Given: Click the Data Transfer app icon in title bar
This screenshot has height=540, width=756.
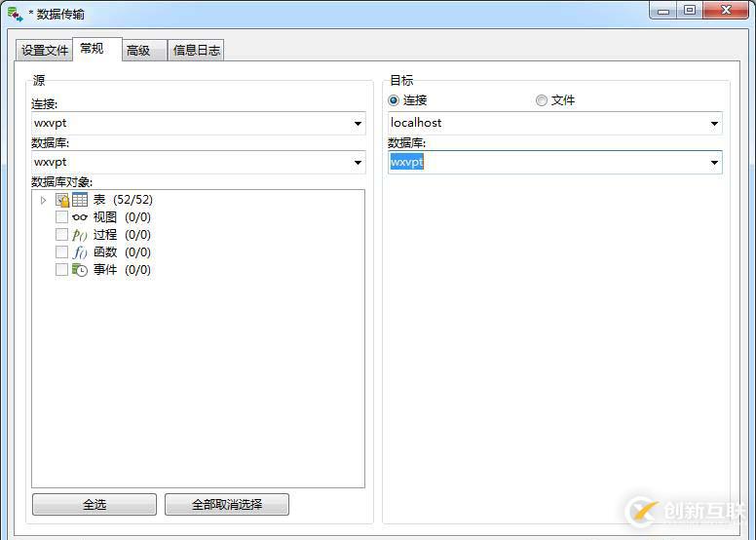Looking at the screenshot, I should [x=15, y=14].
